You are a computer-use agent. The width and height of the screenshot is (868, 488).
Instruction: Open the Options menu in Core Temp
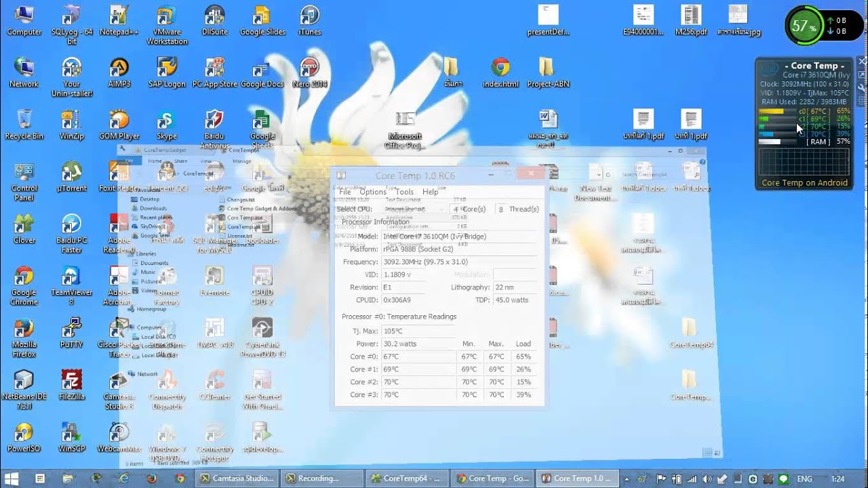(x=373, y=192)
